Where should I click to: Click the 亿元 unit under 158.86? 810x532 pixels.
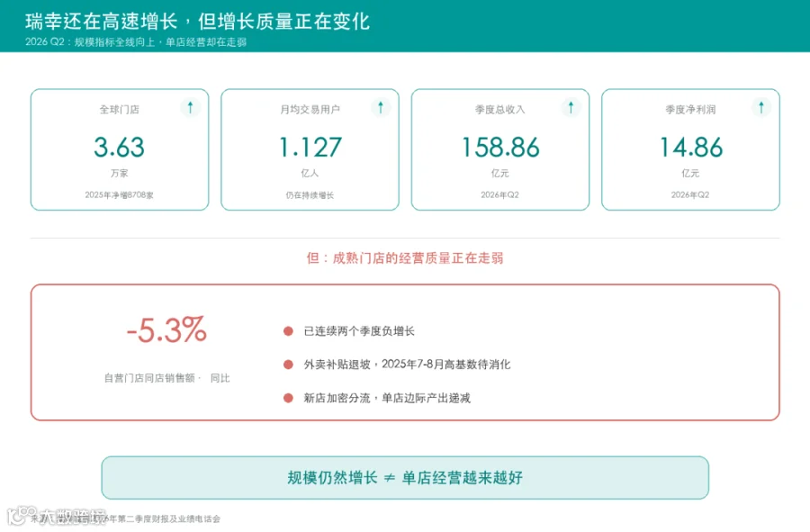click(x=500, y=173)
